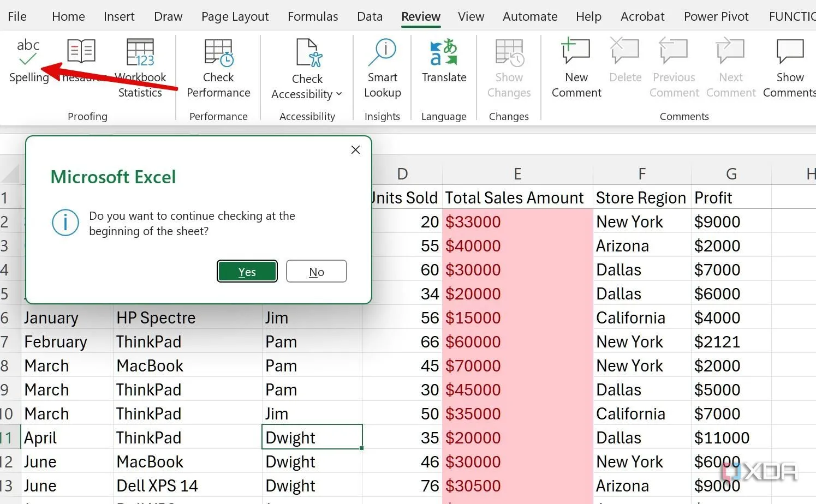Select the pink cell containing $70000

pos(516,365)
